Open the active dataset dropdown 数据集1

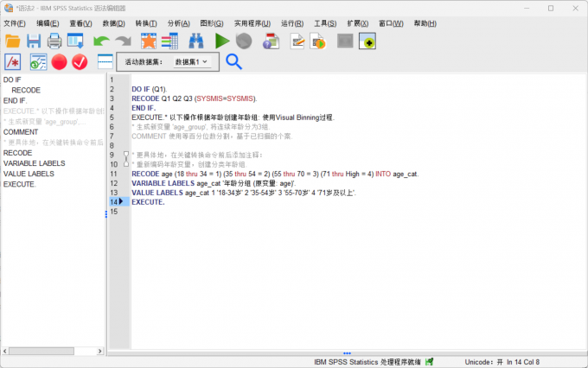pos(191,62)
